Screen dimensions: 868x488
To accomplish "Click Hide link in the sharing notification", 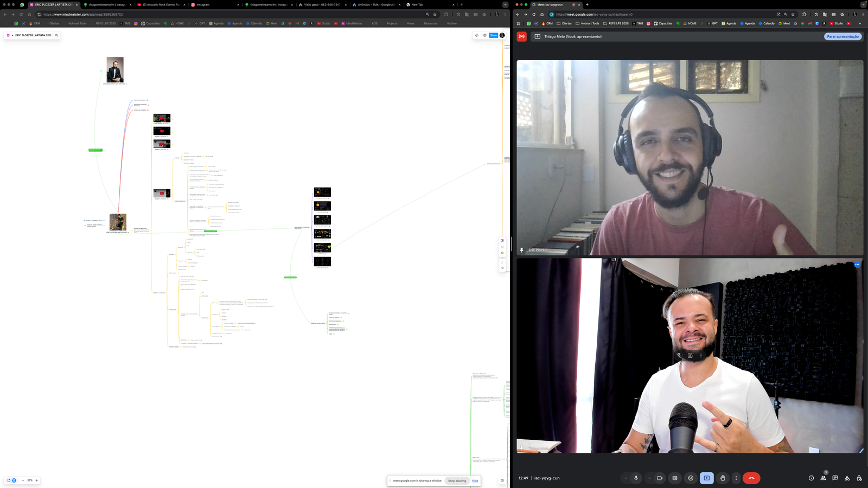I will pos(475,481).
